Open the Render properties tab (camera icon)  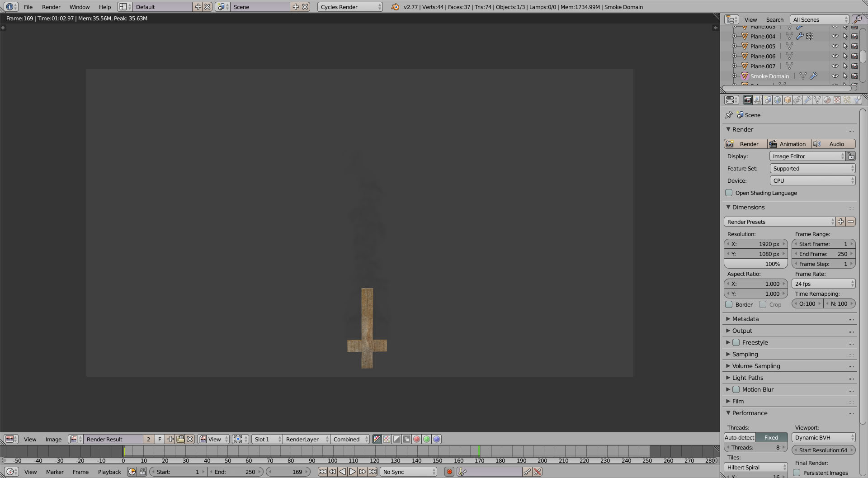(748, 100)
